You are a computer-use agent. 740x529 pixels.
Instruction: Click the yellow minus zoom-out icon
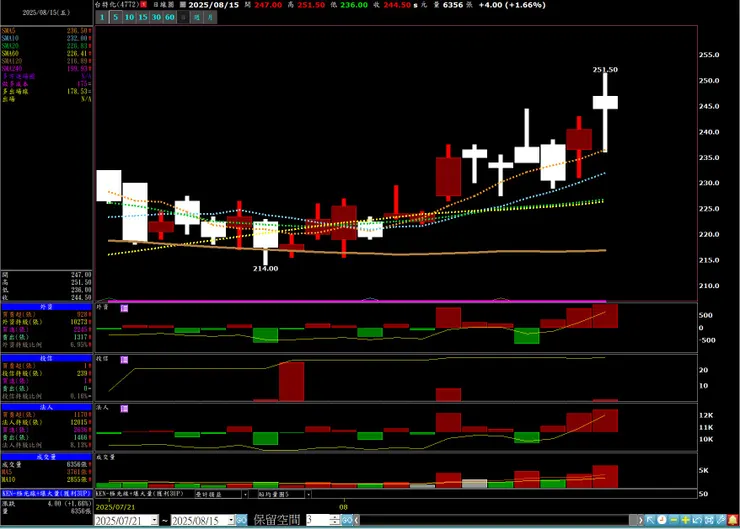pyautogui.click(x=673, y=520)
